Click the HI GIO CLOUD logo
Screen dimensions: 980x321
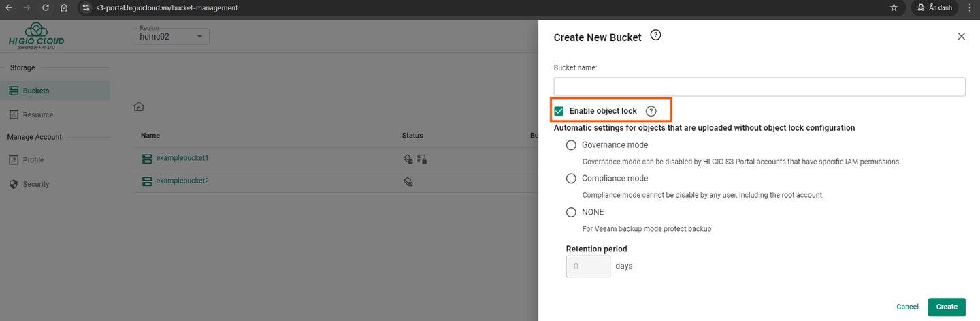tap(36, 36)
